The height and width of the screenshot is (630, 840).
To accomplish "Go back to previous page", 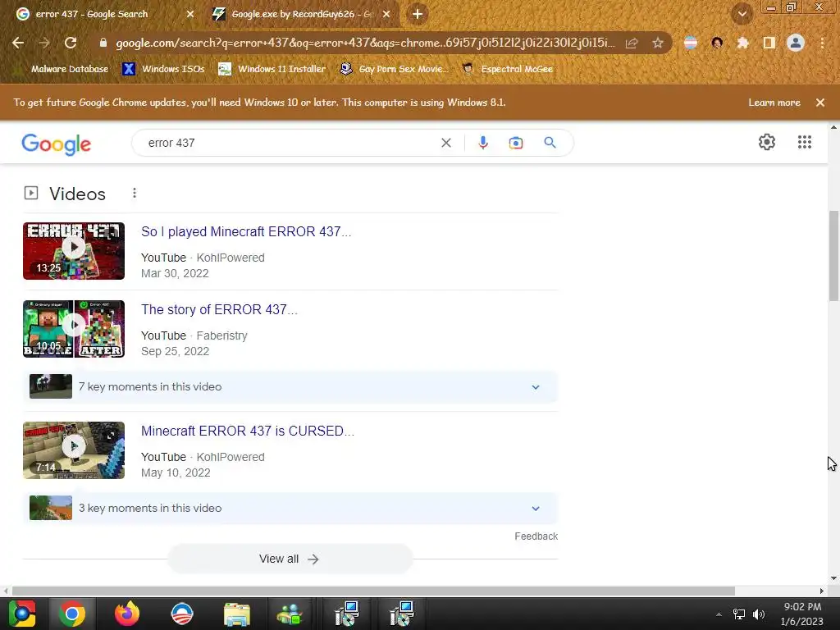I will pyautogui.click(x=18, y=43).
